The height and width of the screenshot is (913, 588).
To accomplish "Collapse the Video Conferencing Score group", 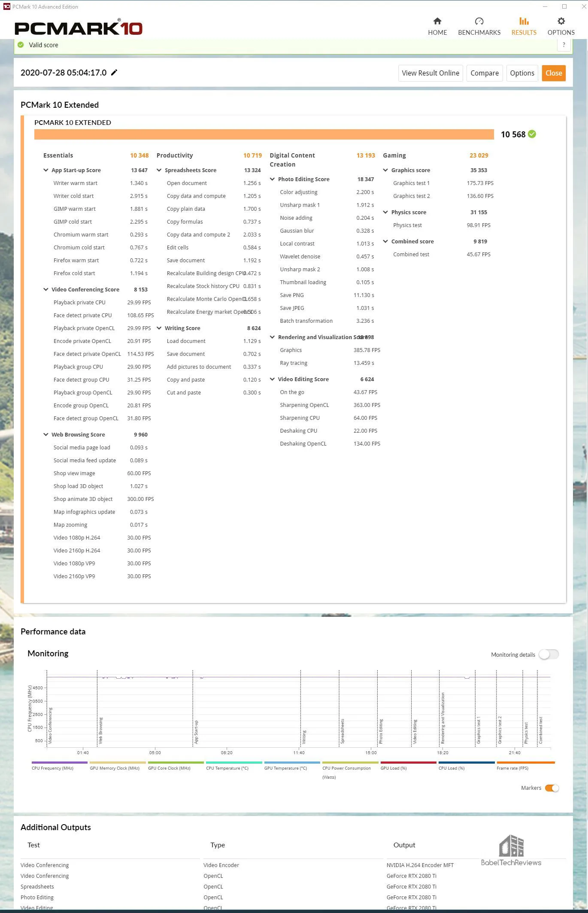I will tap(46, 290).
